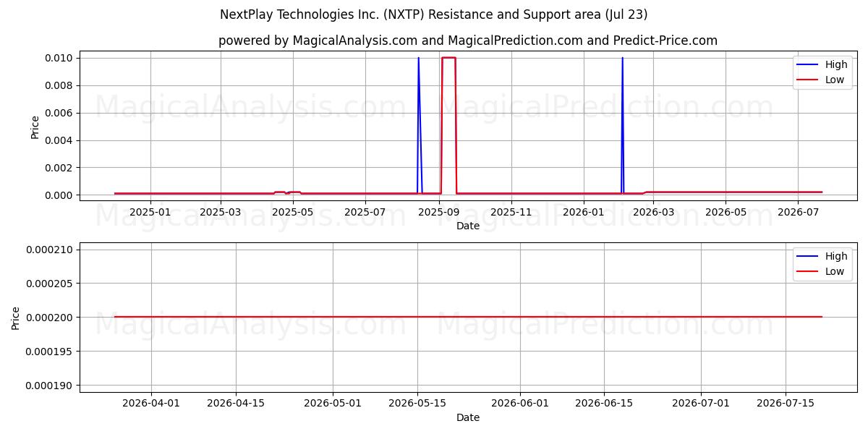Click the 2026-05-01 date tick label

(x=333, y=404)
